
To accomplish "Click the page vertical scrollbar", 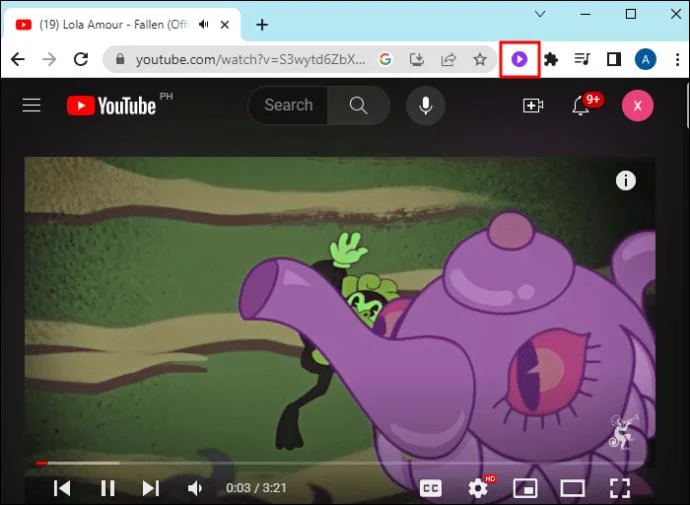I will [686, 104].
